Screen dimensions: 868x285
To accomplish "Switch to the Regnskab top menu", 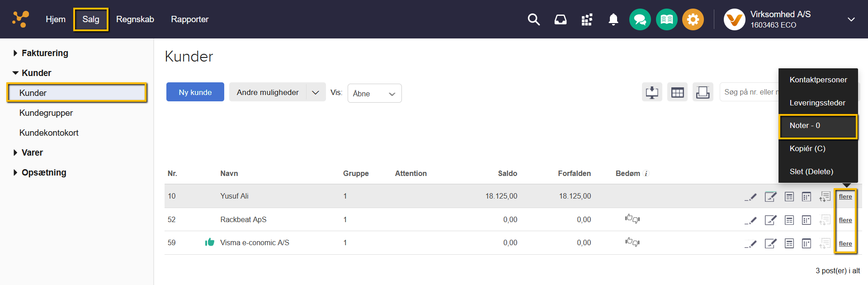I will click(x=135, y=19).
